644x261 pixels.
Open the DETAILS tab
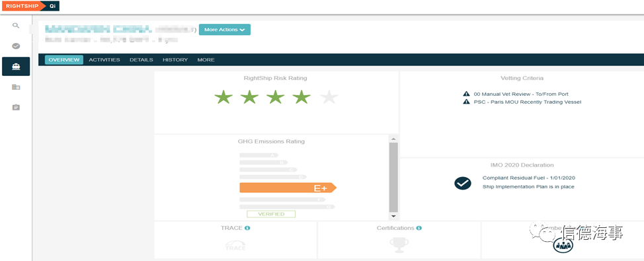pyautogui.click(x=141, y=60)
